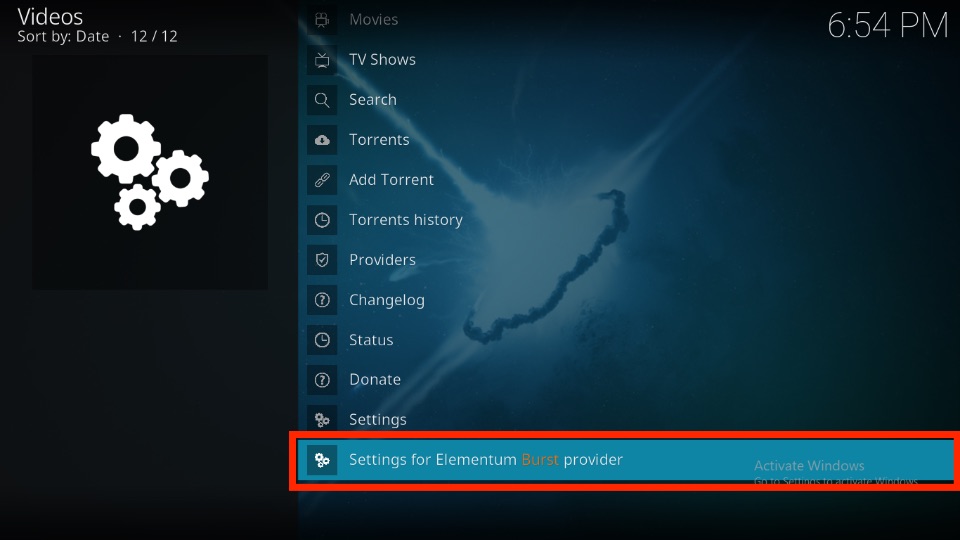Click the gears icon beside Settings
This screenshot has height=540, width=960.
pyautogui.click(x=322, y=420)
